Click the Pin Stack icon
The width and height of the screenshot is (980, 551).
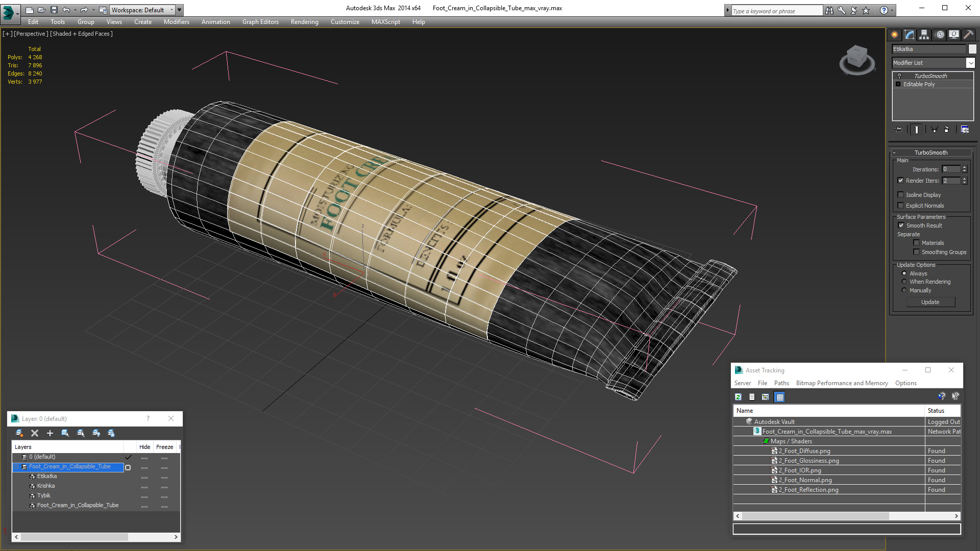click(899, 130)
